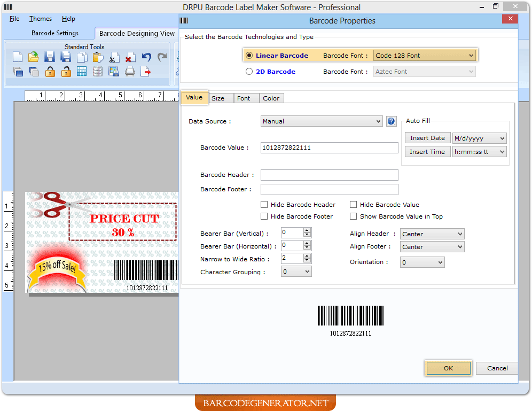Click the Undo arrow icon
This screenshot has width=532, height=411.
point(146,57)
